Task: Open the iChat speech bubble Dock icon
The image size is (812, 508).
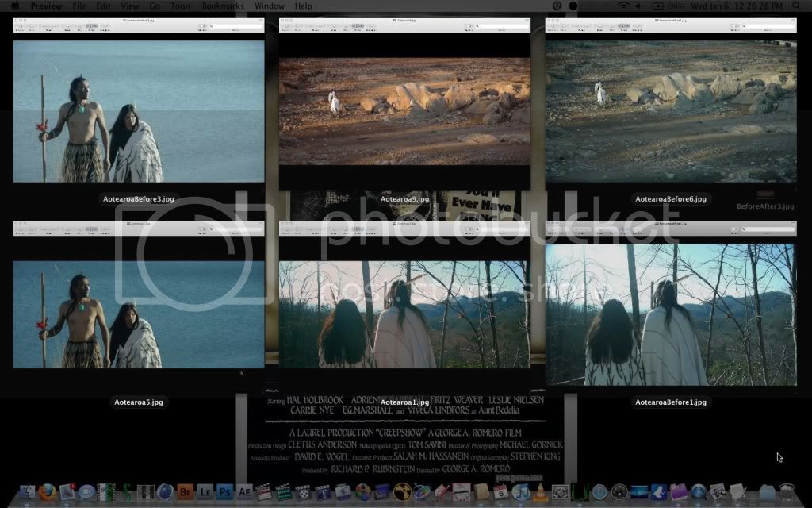Action: (86, 492)
